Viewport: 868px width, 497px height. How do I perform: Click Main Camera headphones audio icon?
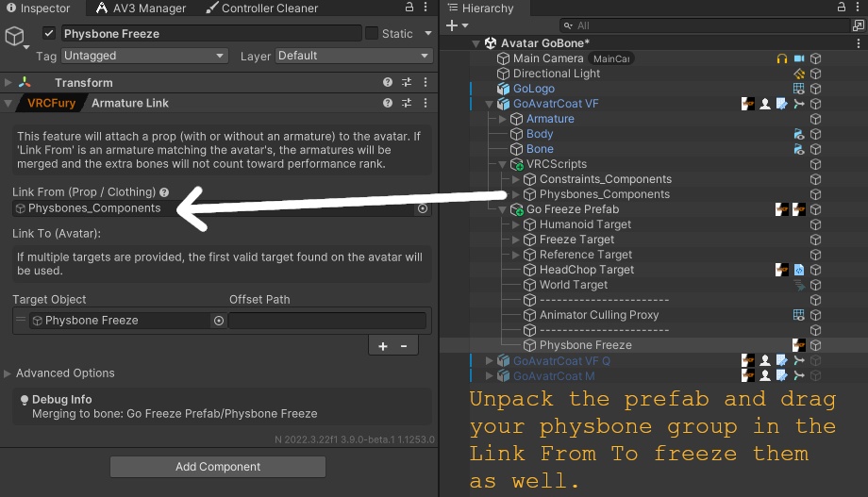click(781, 58)
